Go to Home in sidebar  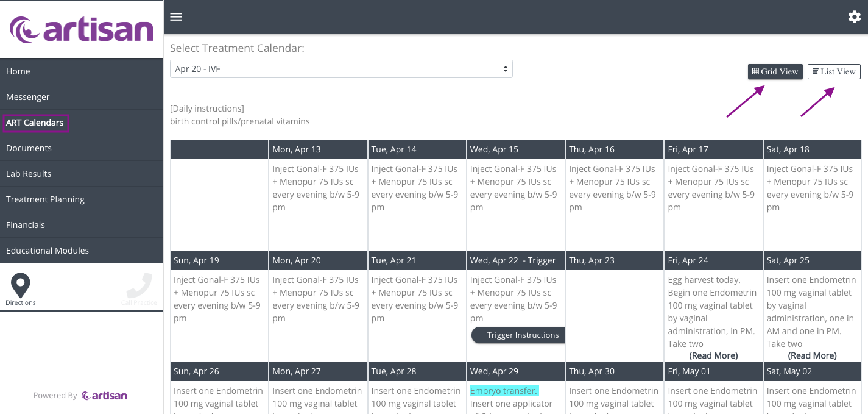tap(18, 71)
